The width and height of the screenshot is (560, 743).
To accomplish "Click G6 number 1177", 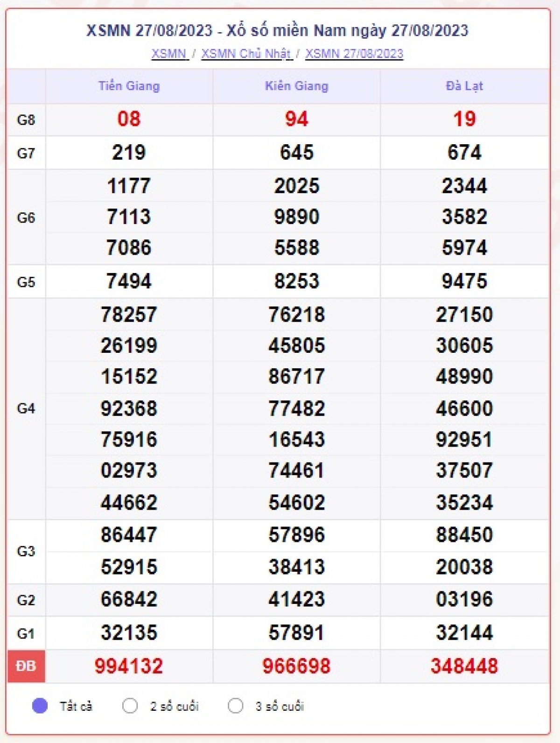I will coord(129,186).
